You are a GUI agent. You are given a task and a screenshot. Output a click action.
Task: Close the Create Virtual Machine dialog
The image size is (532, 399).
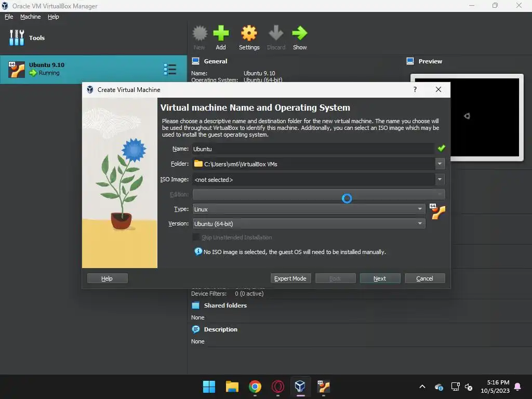438,89
